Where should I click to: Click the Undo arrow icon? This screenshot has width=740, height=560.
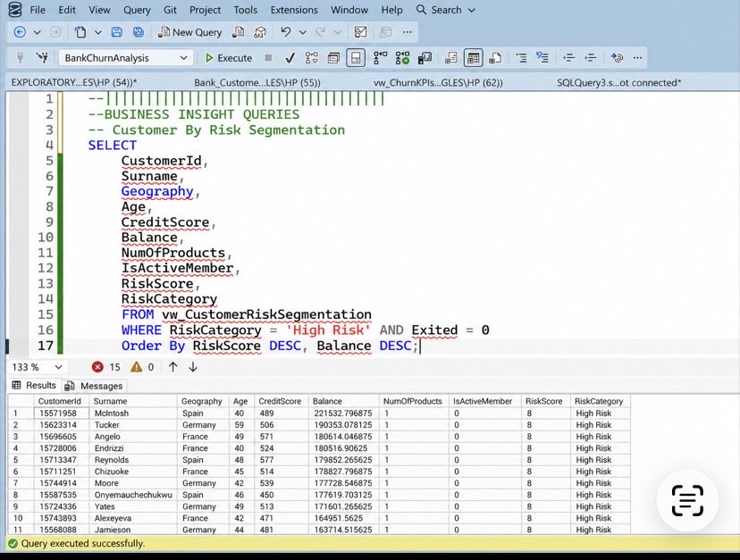(285, 32)
